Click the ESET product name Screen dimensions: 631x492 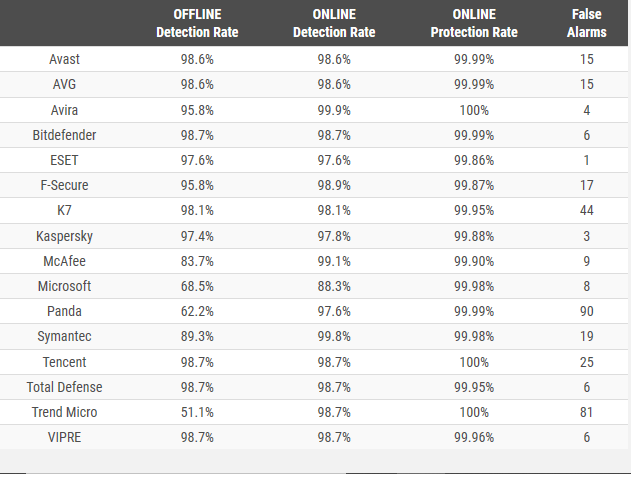pos(65,160)
